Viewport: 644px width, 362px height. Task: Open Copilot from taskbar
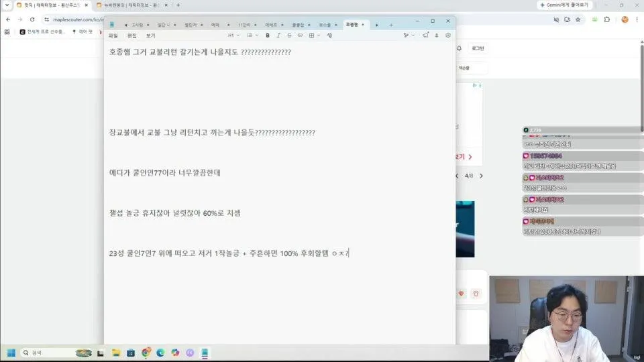175,353
